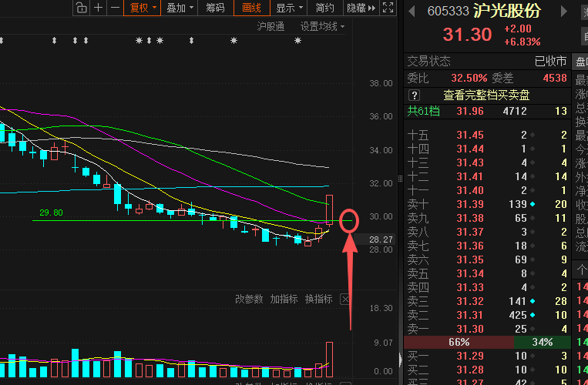Select 卖二 price 31.31 row

(487, 315)
